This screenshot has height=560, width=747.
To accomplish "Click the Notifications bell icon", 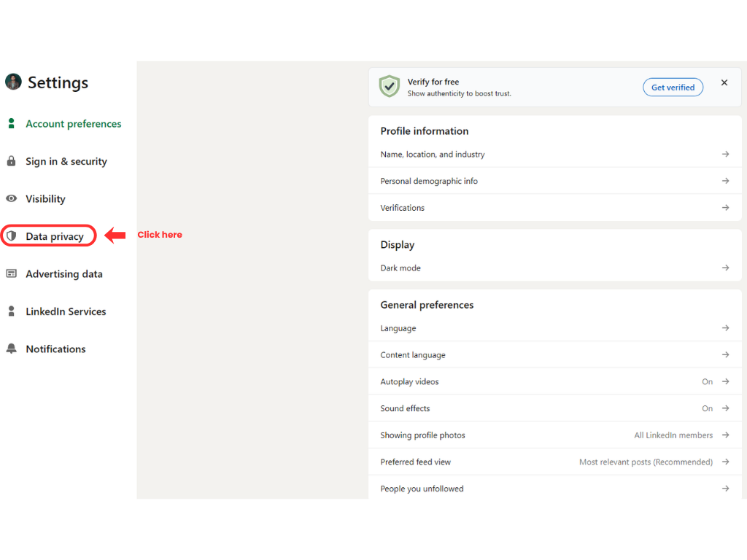I will (x=12, y=349).
